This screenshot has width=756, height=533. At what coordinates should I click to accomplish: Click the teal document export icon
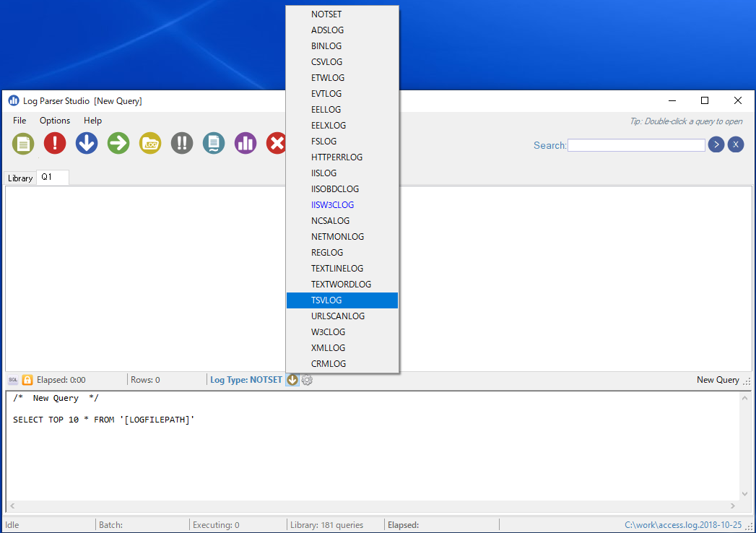coord(214,143)
